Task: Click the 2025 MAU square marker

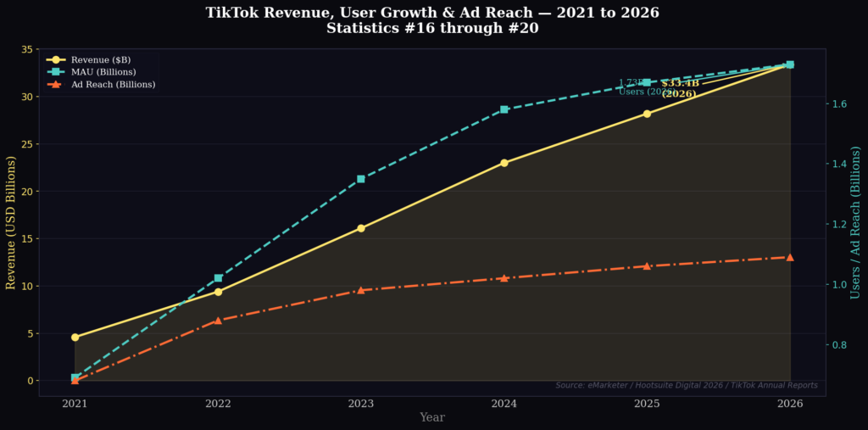Action: [647, 82]
